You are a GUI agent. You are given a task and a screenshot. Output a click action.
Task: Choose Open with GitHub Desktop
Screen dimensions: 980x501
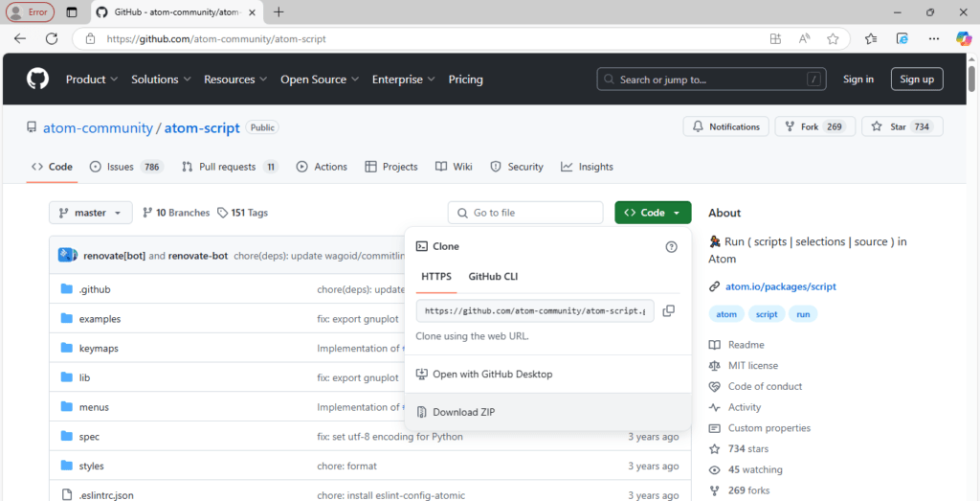[x=548, y=374]
